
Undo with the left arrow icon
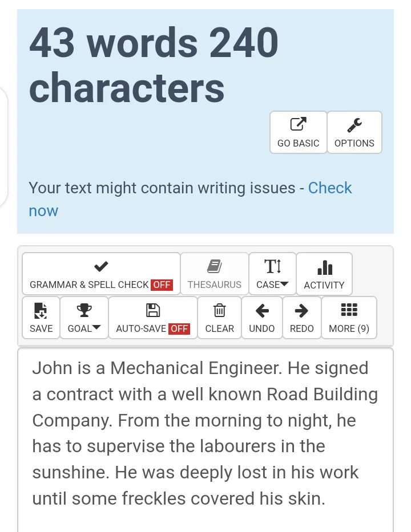262,310
